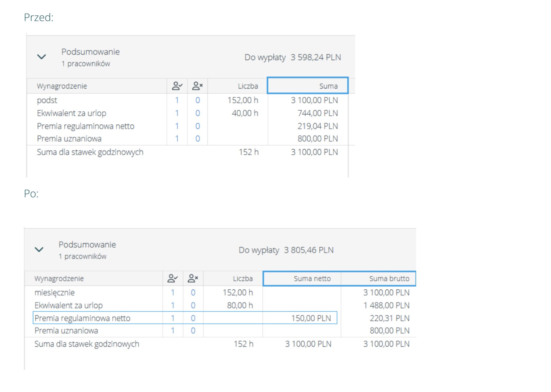Click the person-checkmark icon in the Po table header
Viewport: 551px width, 392px height.
pyautogui.click(x=173, y=279)
